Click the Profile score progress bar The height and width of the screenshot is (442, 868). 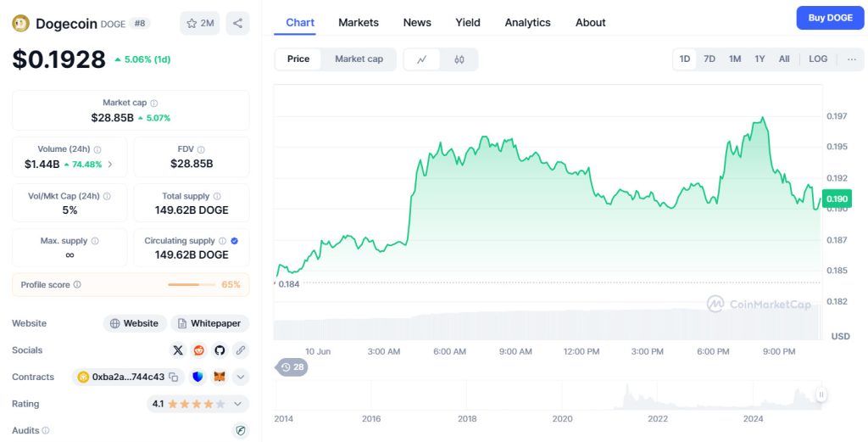[x=192, y=285]
